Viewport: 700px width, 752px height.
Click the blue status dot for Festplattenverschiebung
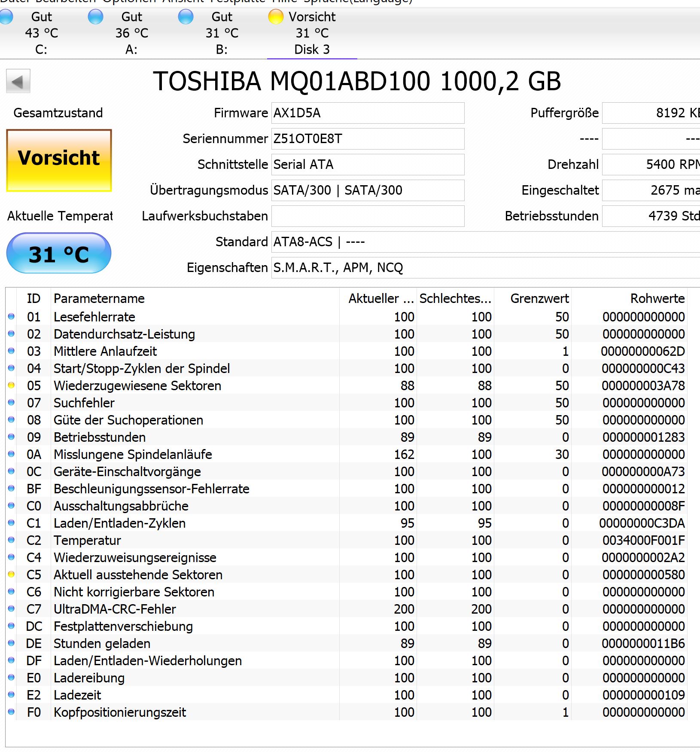pyautogui.click(x=11, y=626)
